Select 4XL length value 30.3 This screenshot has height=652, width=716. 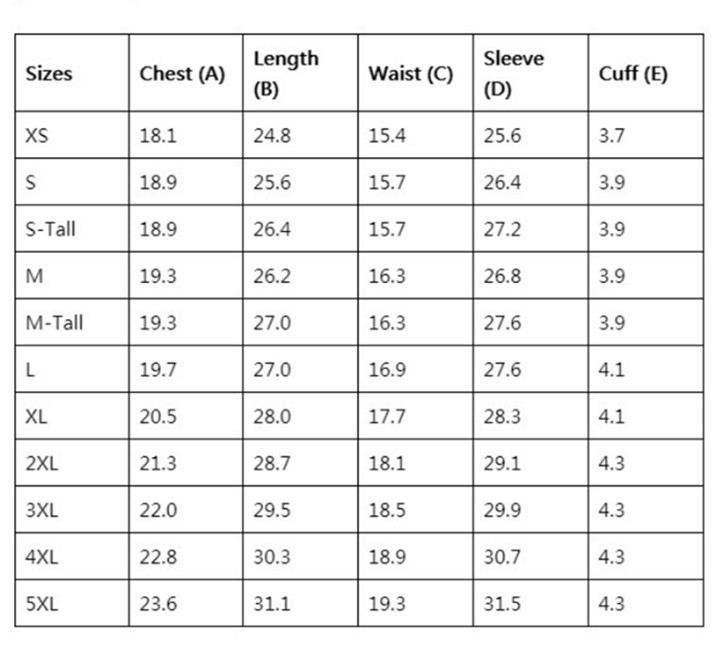pyautogui.click(x=272, y=557)
